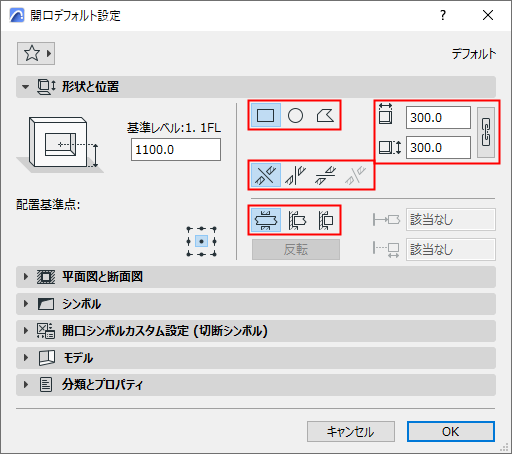Select the top-right placement anchor point
This screenshot has height=454, width=512.
pos(214,229)
